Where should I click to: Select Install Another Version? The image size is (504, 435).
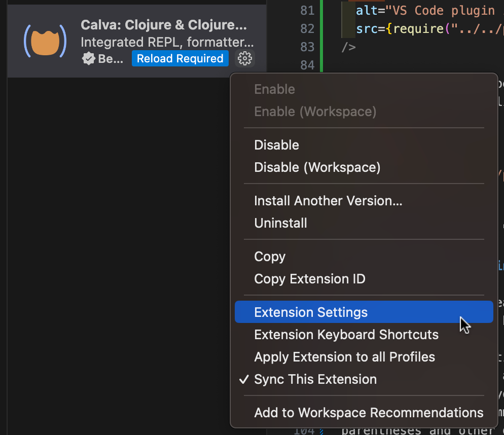pyautogui.click(x=328, y=200)
